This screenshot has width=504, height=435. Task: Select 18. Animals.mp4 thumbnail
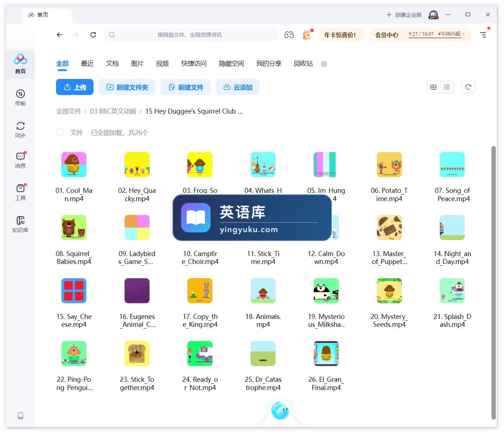263,291
